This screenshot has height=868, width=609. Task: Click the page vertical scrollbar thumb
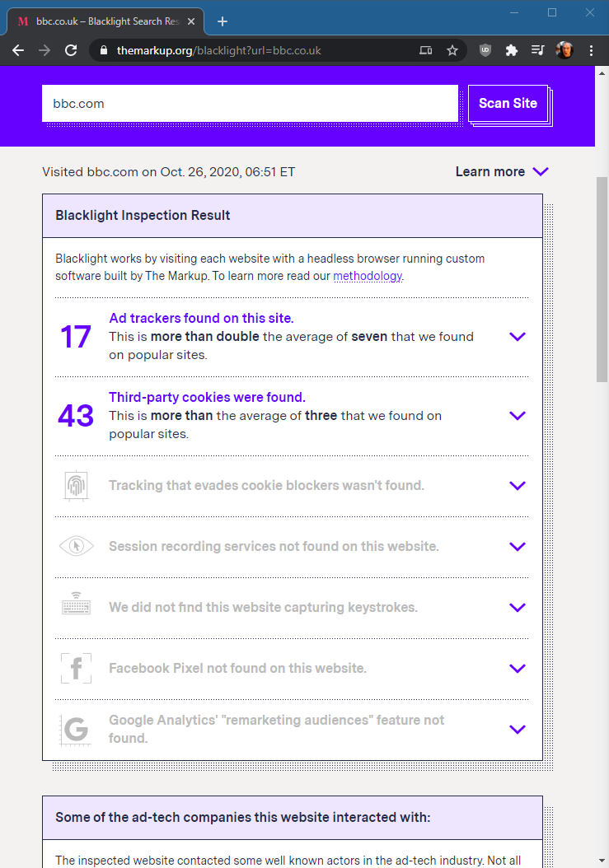click(602, 279)
